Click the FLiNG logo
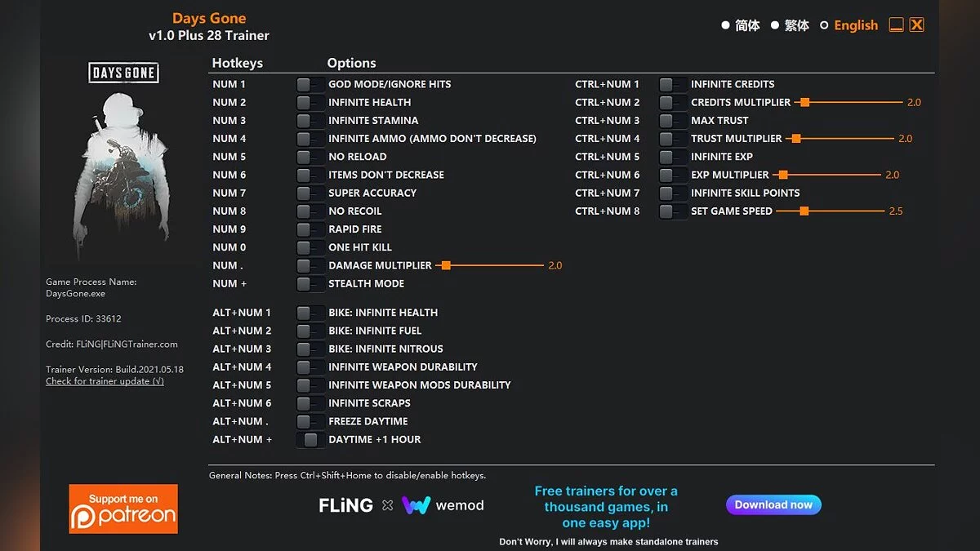Viewport: 980px width, 551px height. [345, 505]
